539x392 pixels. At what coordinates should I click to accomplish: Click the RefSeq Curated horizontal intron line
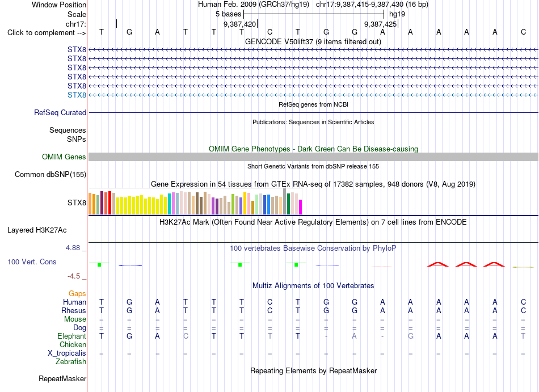coord(313,112)
